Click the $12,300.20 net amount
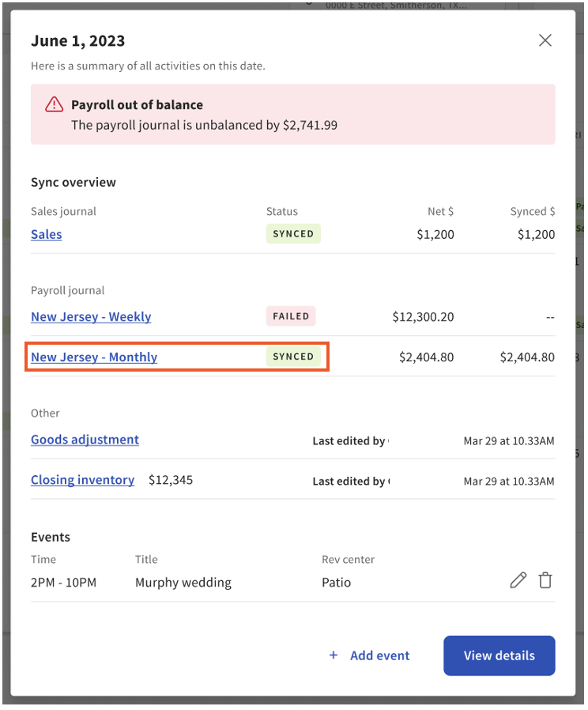Viewport: 588px width, 710px height. [x=423, y=316]
